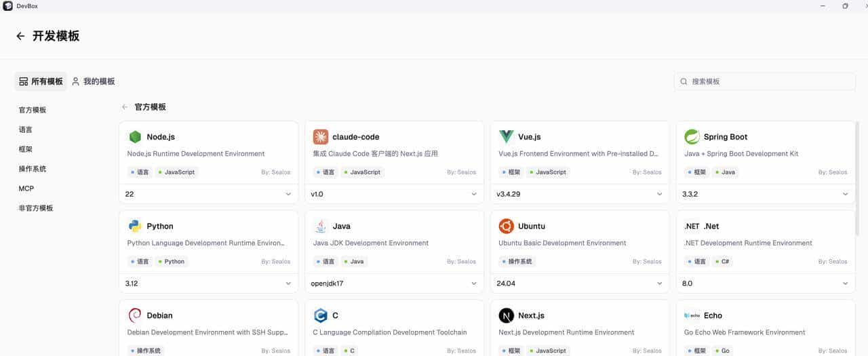Click the Spring Boot leaf icon

[x=692, y=137]
